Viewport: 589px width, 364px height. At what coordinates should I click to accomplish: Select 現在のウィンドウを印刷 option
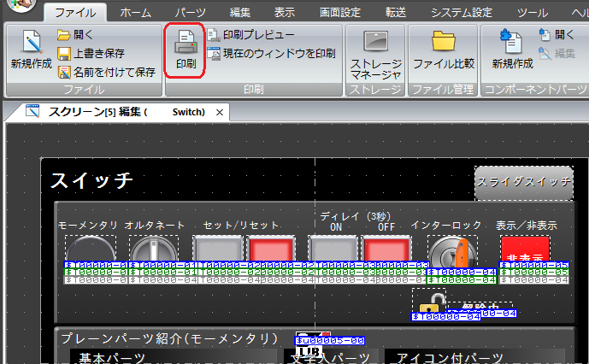273,54
